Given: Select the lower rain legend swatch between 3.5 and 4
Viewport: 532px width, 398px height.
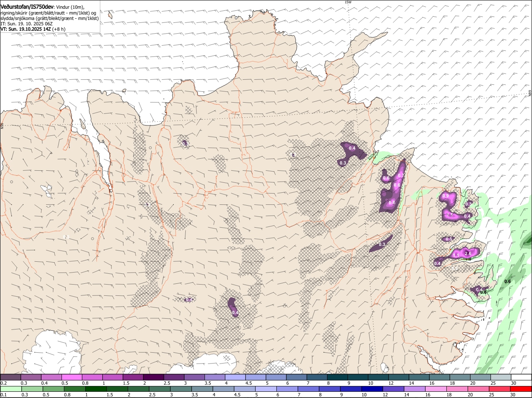Looking at the screenshot, I should (202, 389).
